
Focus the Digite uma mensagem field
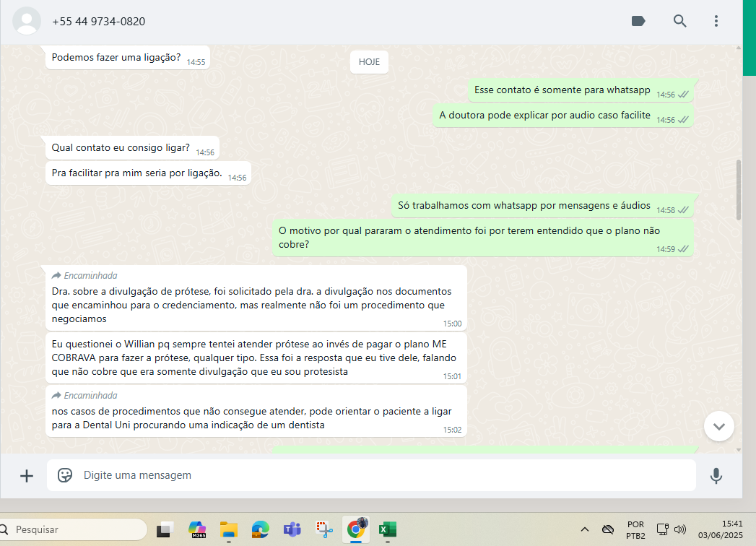[x=371, y=475]
